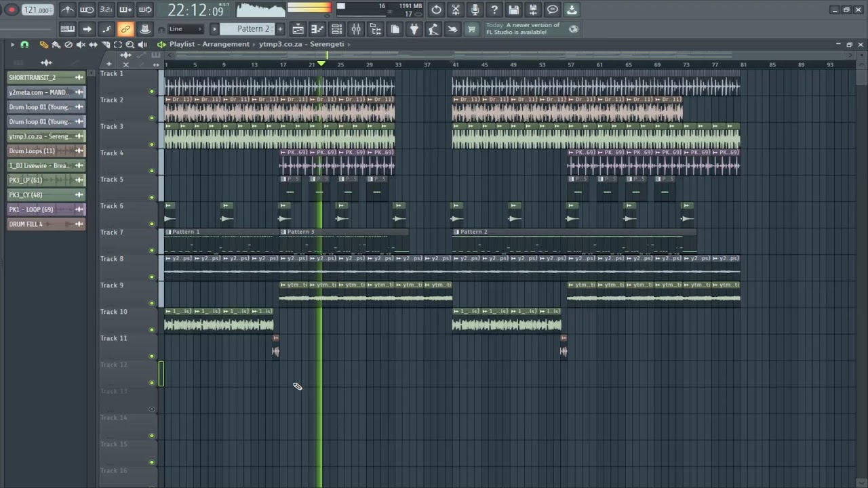Screen dimensions: 868x488
Task: Open the Pattern 2 selector
Action: [253, 29]
